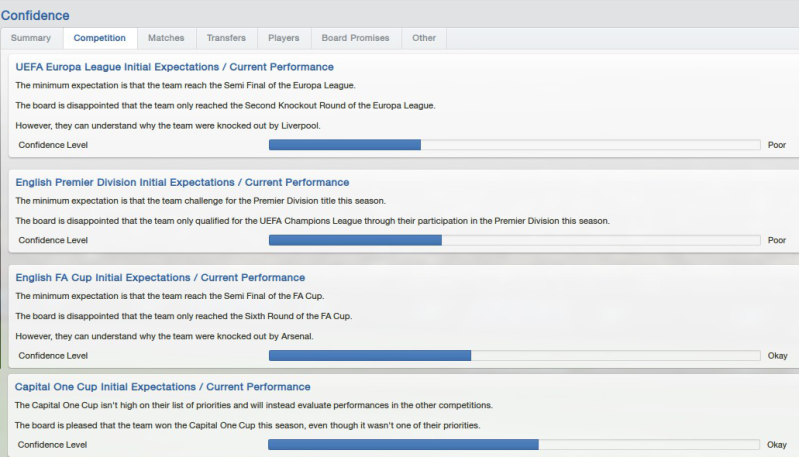View the Board Promises tab

click(355, 38)
